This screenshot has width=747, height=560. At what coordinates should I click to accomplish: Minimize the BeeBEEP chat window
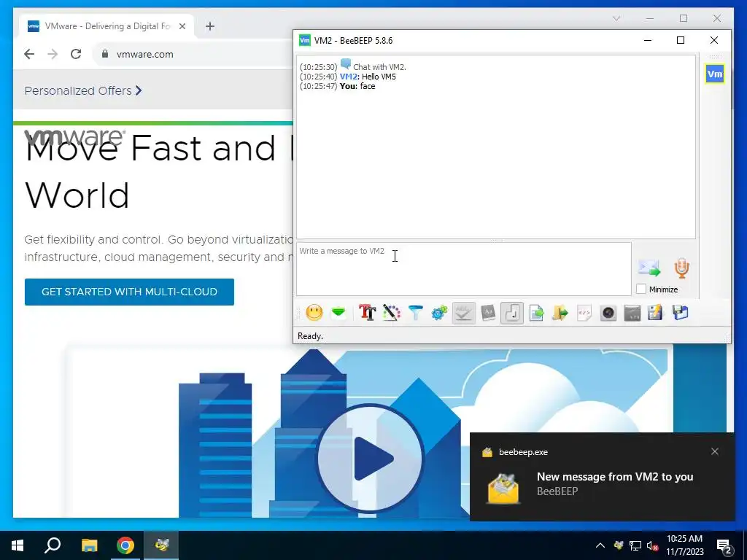[x=648, y=41]
